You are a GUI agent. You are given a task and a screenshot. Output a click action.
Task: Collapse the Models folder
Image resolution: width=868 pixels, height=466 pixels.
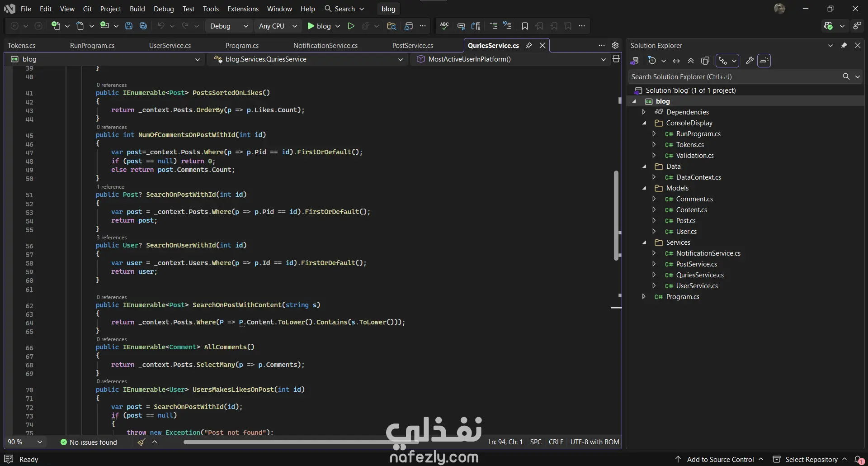point(645,188)
